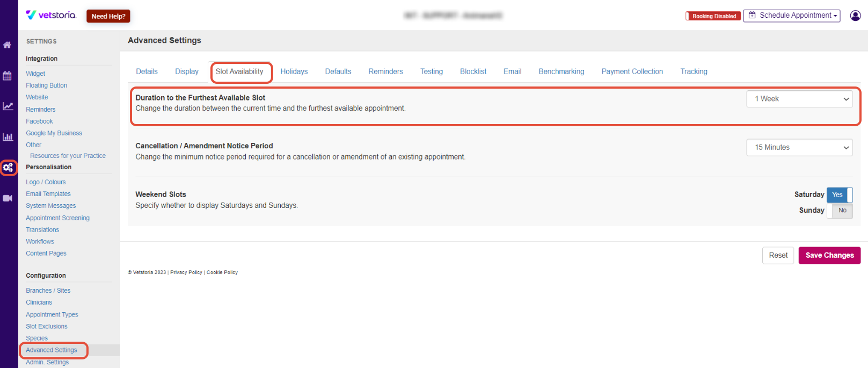Open the Widget settings link

pos(35,74)
